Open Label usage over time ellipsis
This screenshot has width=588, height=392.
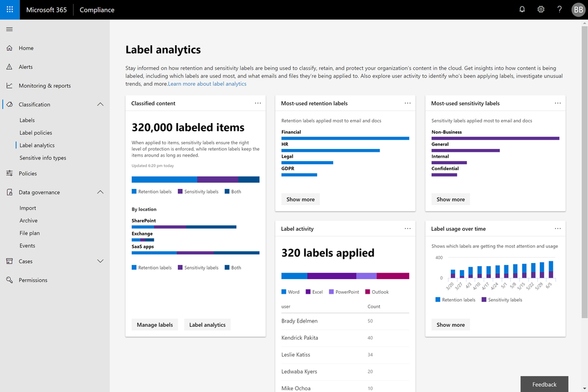[557, 228]
